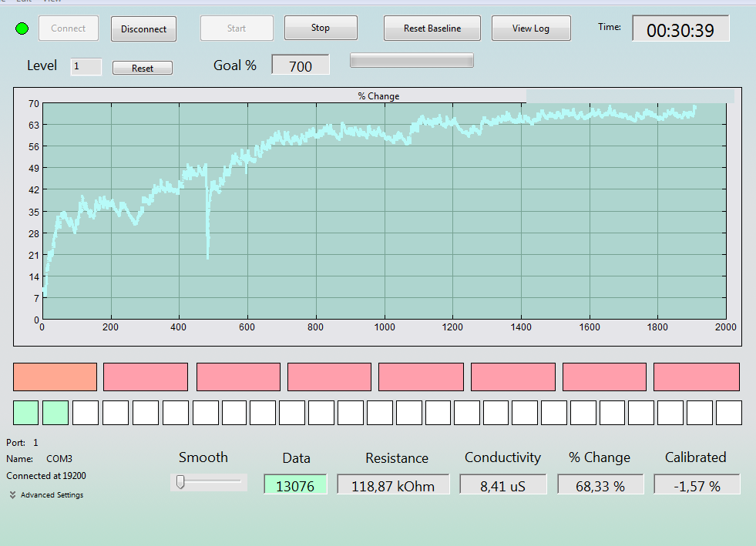Click the Reset Baseline button
This screenshot has width=756, height=546.
[432, 28]
